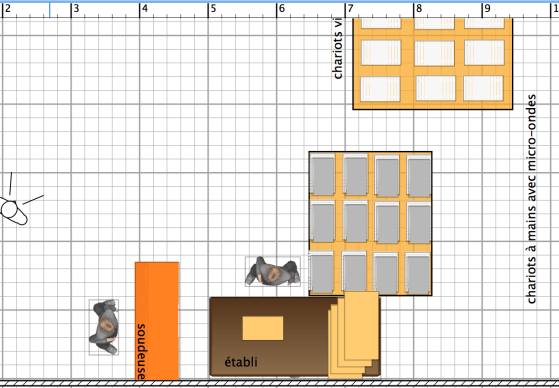Click the blue ruler guide marker near 2
The height and width of the screenshot is (388, 559).
coord(50,10)
